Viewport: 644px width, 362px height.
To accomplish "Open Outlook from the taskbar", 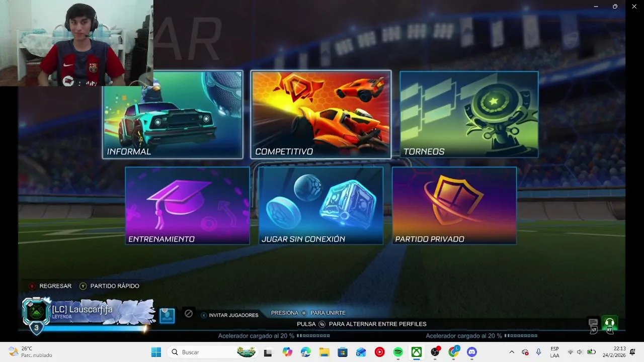I will coord(361,352).
